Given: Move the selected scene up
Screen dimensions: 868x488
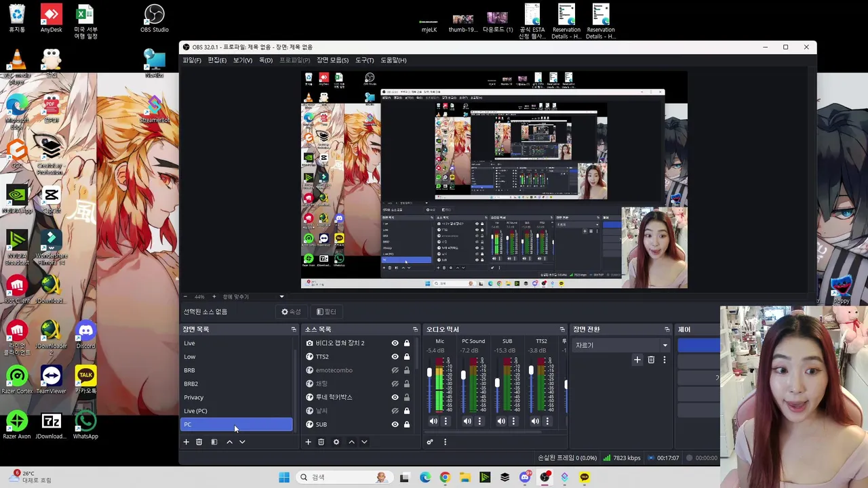Looking at the screenshot, I should 229,442.
